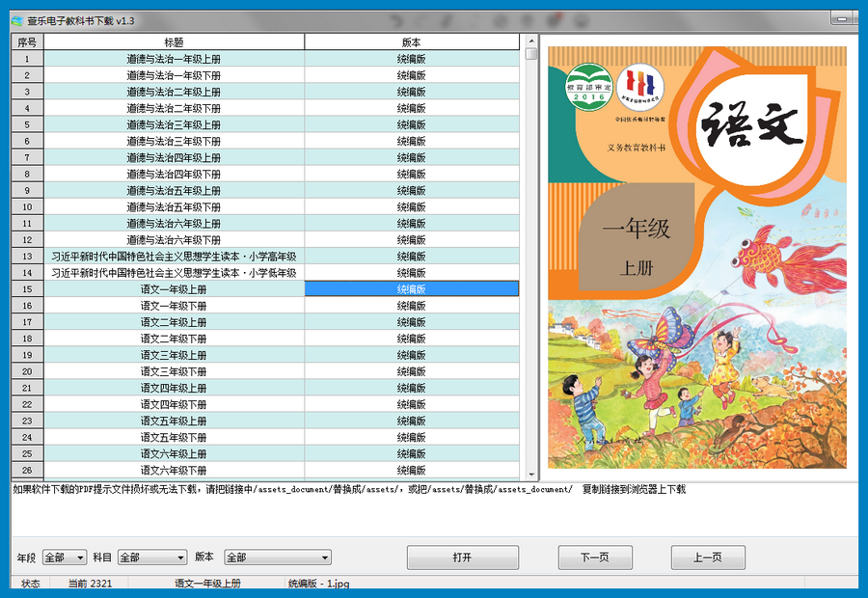This screenshot has width=868, height=598.
Task: Click the app icon in the title bar
Action: point(17,21)
